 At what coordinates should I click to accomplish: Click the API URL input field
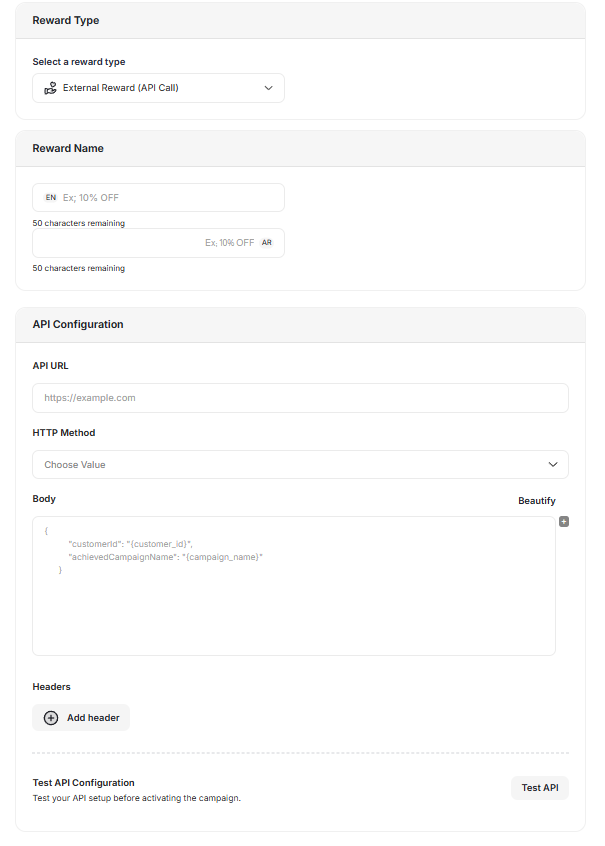[x=300, y=398]
